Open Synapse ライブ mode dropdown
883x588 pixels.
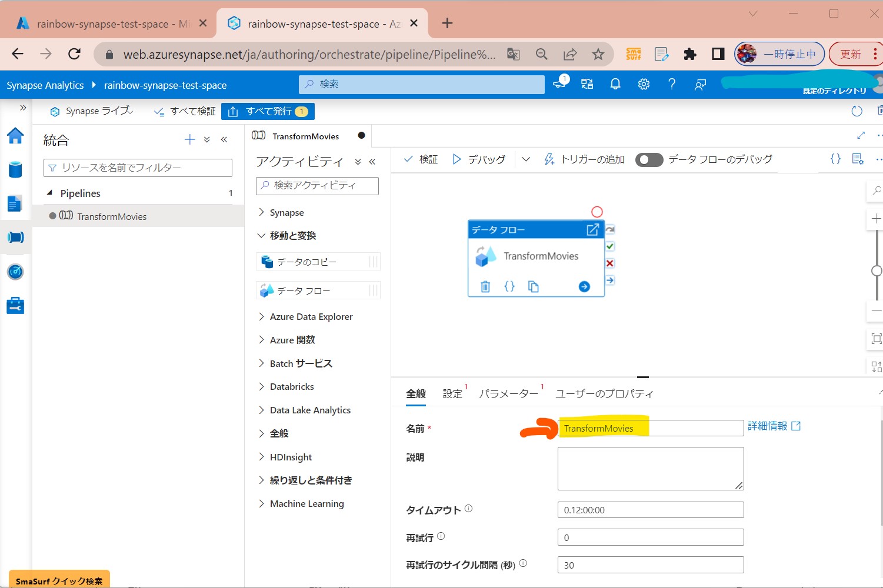[x=92, y=111]
